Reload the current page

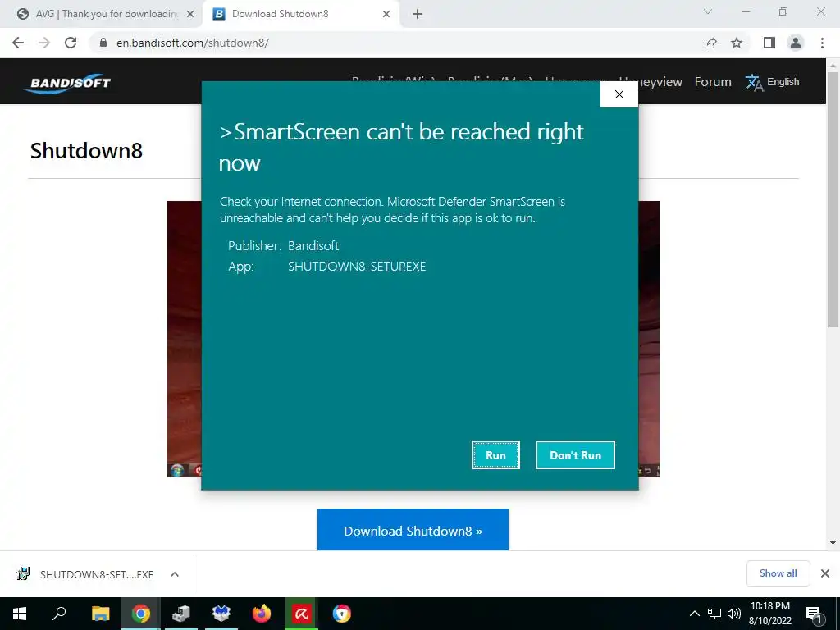click(x=71, y=43)
